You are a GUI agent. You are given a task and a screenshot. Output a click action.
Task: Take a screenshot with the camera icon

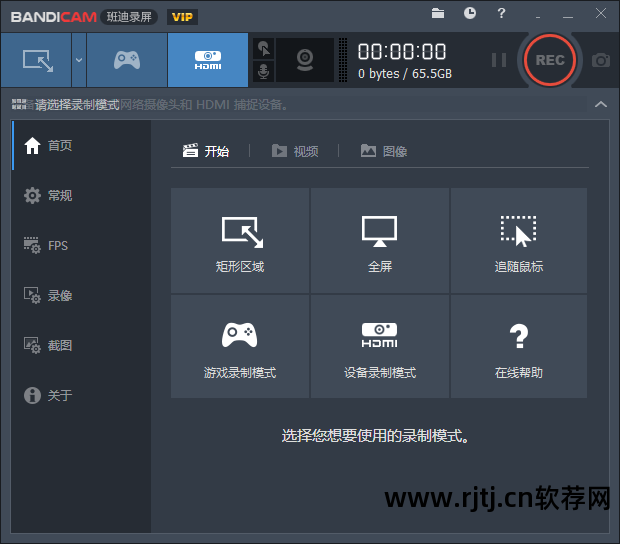601,60
